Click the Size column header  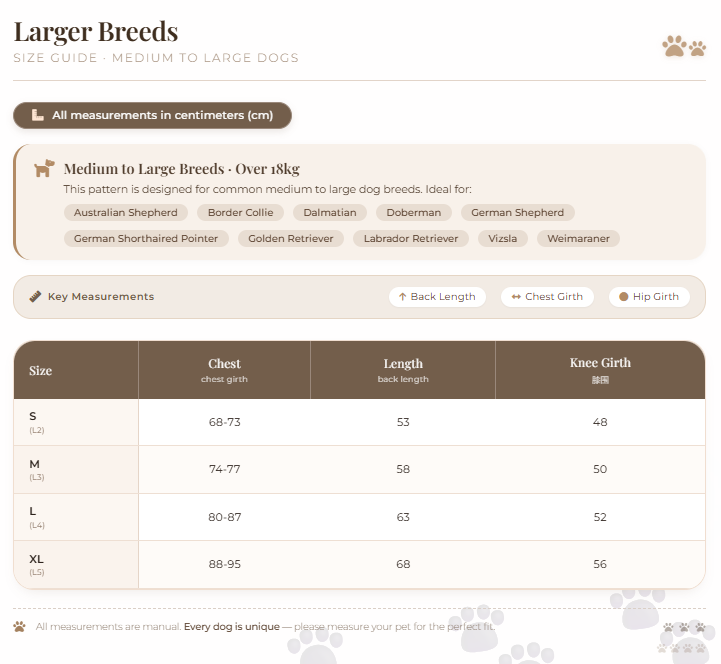[x=76, y=370]
